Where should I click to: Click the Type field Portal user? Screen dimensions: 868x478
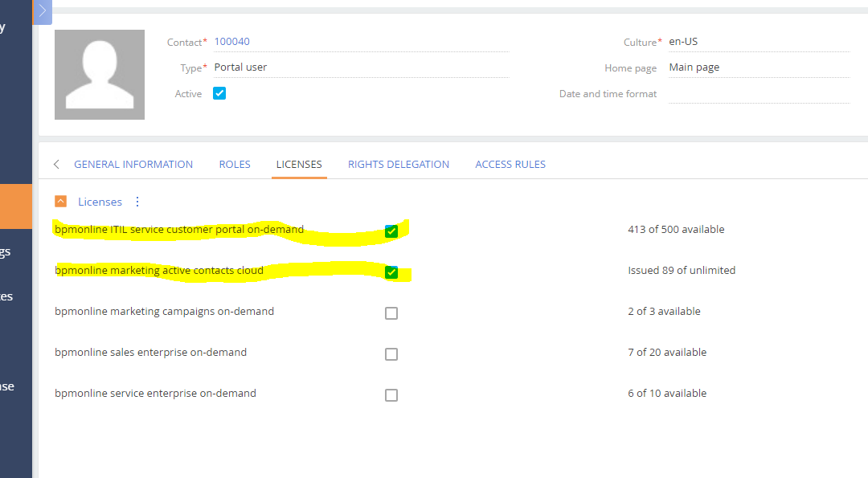361,67
